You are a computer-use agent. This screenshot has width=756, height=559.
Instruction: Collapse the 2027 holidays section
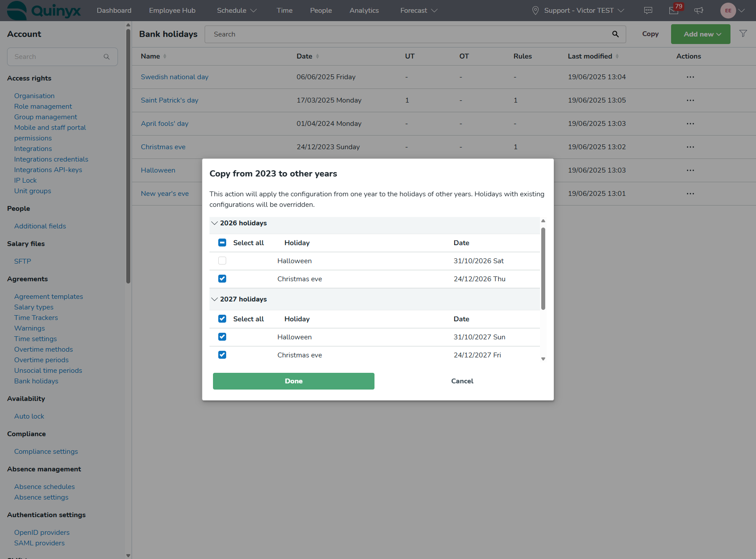[215, 299]
